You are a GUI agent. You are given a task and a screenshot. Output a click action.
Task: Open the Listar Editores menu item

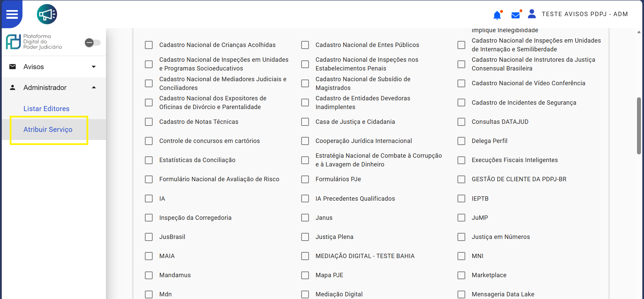click(46, 109)
